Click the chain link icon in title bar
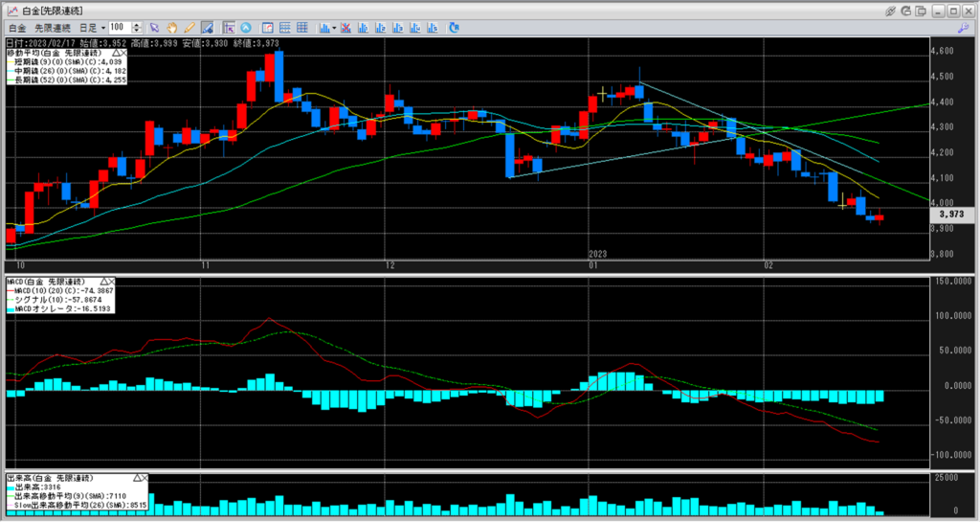 click(x=891, y=10)
